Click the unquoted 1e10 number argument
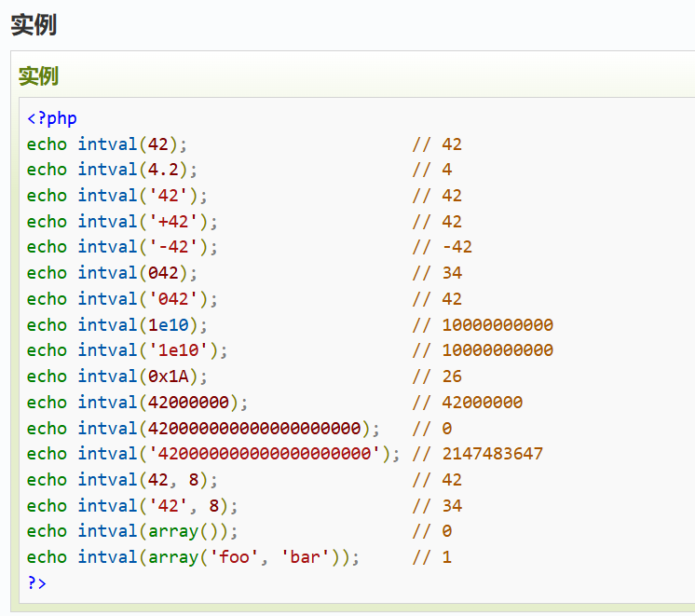The image size is (695, 616). (168, 325)
